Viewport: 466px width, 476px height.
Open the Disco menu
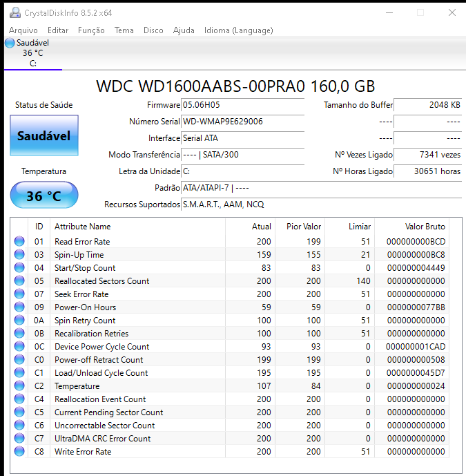tap(153, 30)
